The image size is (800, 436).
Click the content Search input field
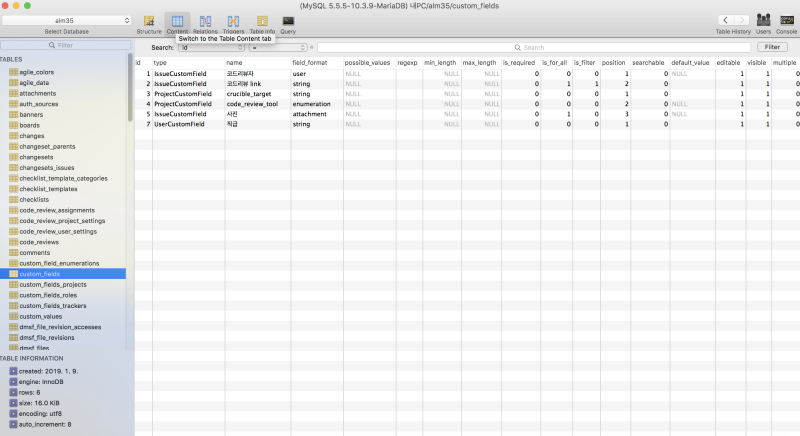tap(534, 47)
